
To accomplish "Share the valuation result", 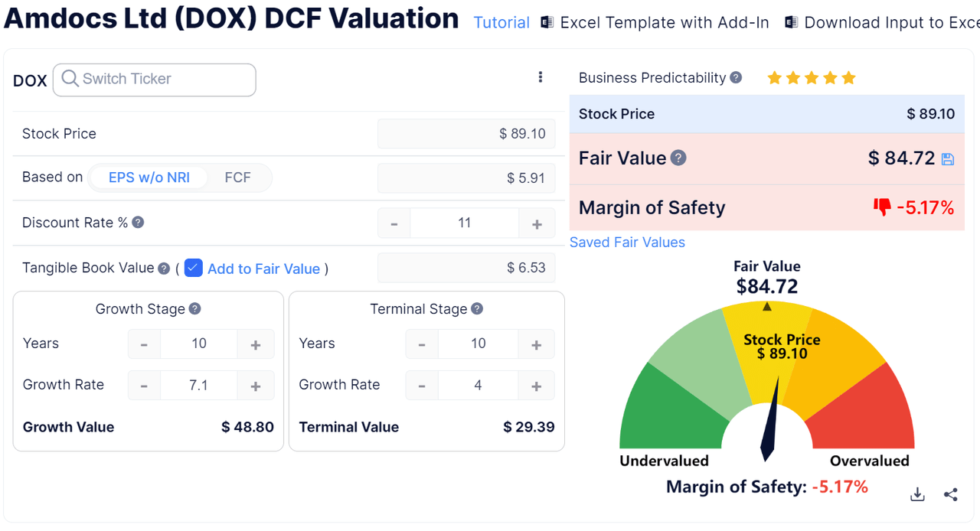I will (x=951, y=494).
